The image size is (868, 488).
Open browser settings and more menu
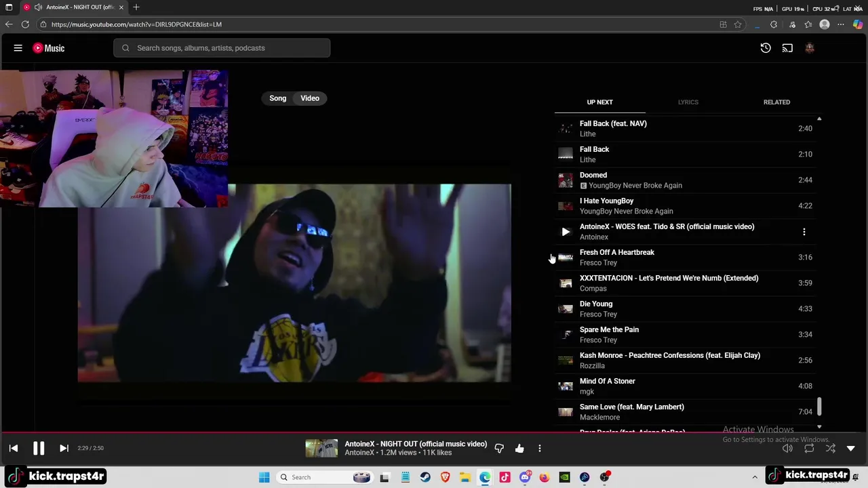841,24
